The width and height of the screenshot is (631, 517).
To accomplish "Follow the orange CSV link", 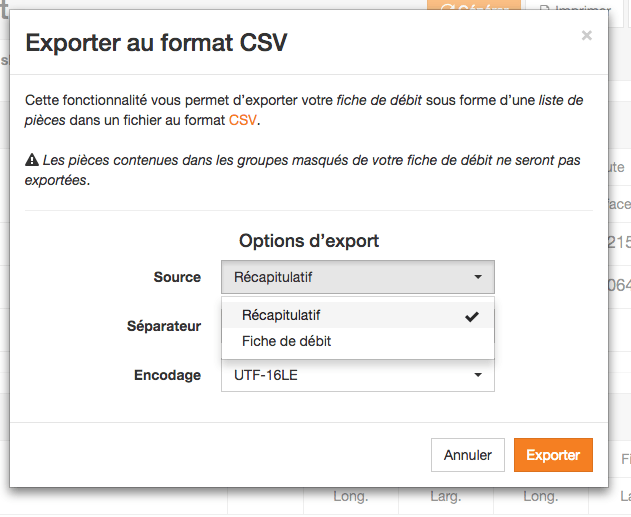I will click(x=243, y=120).
